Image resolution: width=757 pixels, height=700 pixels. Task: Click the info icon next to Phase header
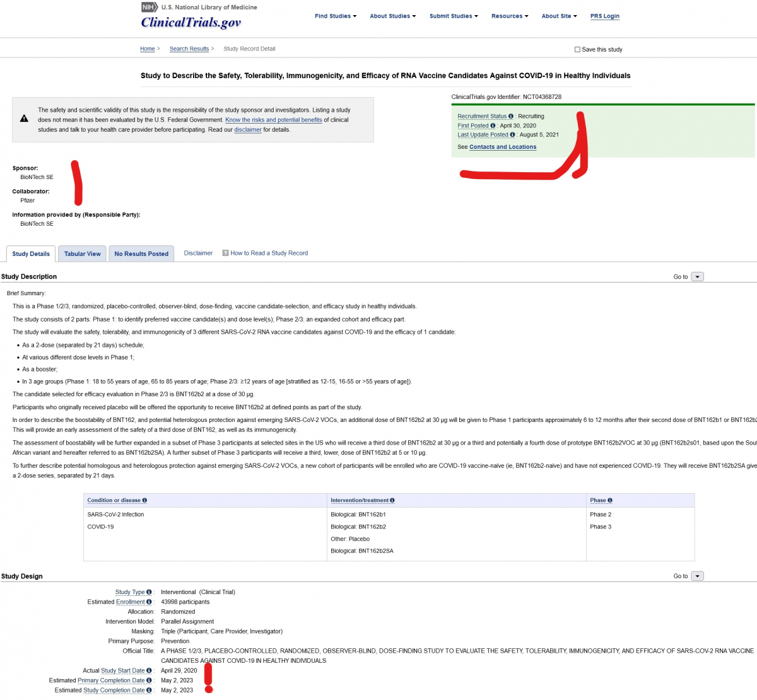coord(610,500)
